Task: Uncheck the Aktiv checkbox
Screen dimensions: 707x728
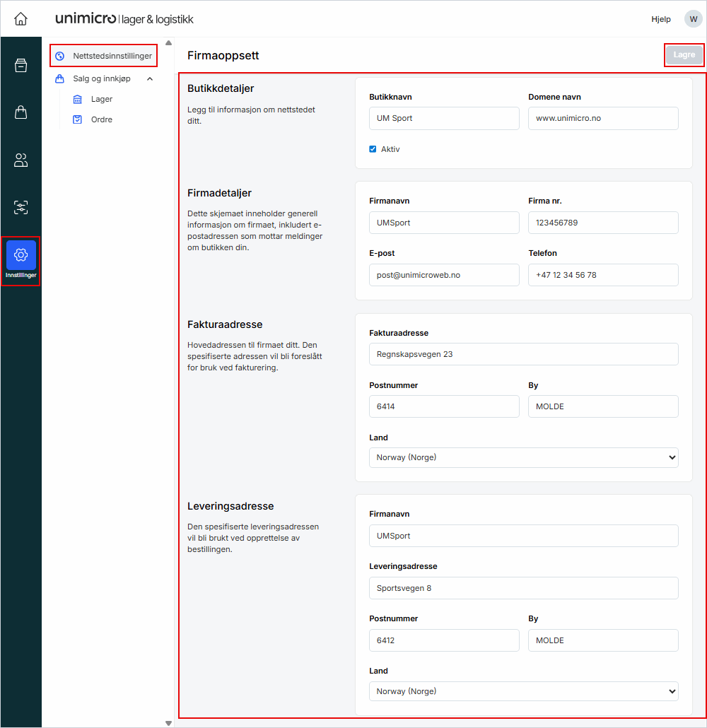Action: point(373,149)
